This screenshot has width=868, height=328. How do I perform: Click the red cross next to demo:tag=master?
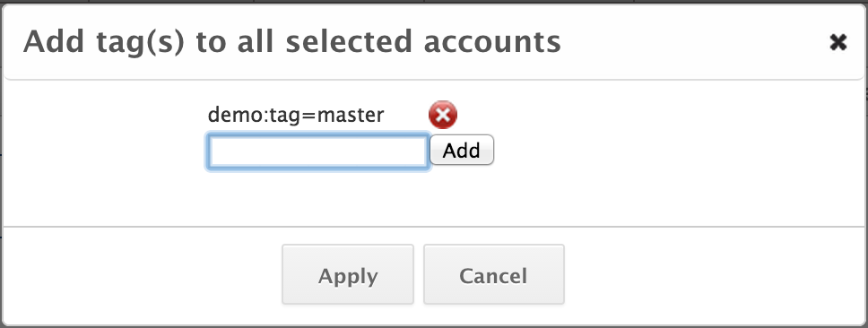point(443,115)
